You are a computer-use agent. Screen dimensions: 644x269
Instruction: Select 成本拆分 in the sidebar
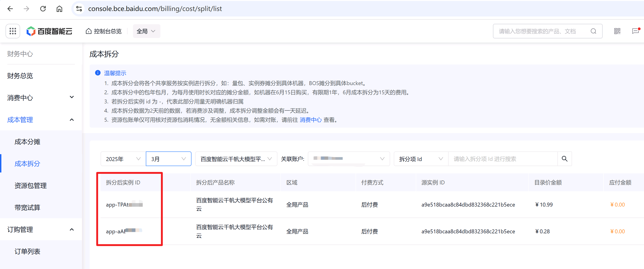27,164
